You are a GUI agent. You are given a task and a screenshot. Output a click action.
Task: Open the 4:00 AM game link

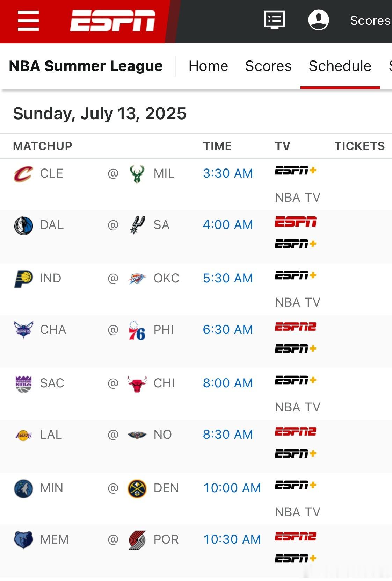[x=228, y=225]
